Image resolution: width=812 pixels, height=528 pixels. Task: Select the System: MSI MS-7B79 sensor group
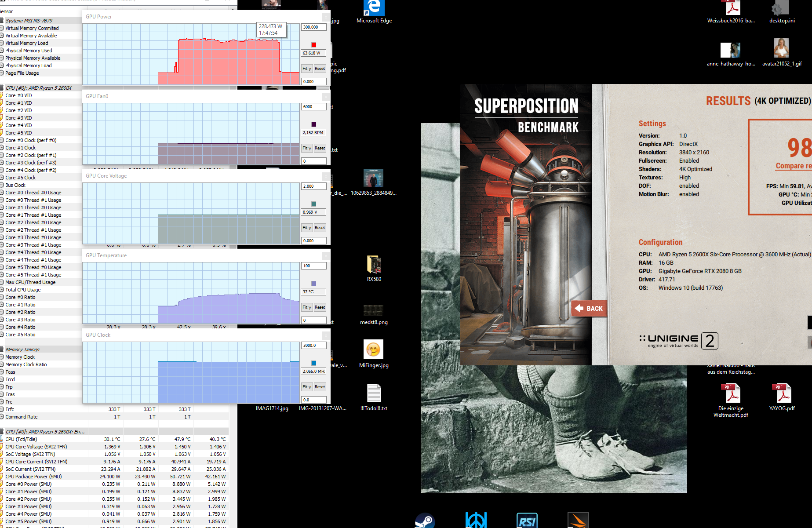tap(41, 21)
